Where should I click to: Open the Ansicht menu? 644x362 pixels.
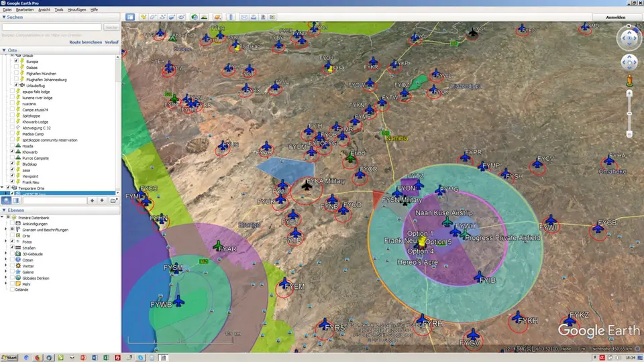(44, 9)
